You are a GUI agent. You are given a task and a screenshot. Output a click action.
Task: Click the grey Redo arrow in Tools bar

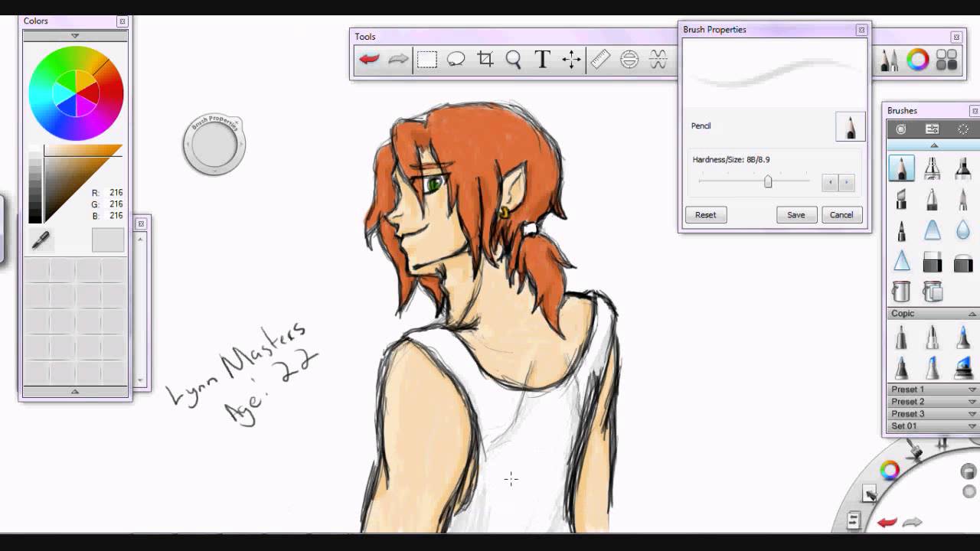click(x=398, y=59)
